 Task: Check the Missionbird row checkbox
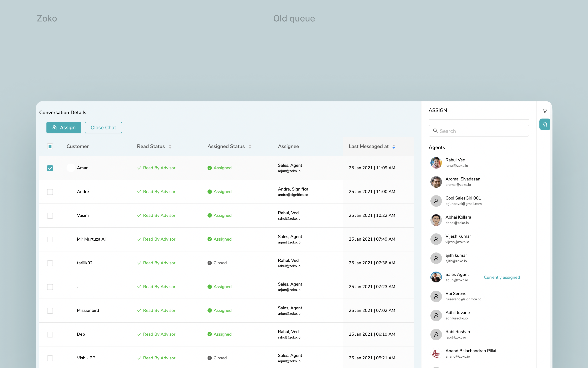click(50, 311)
